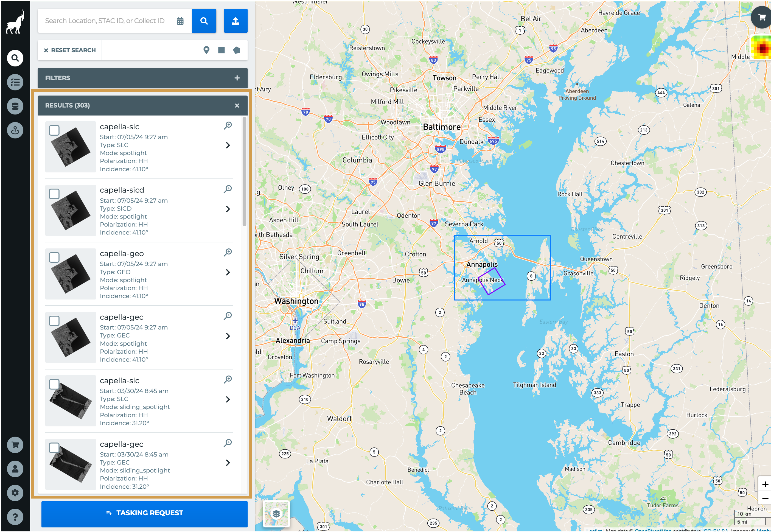Click the results list scrollbar
Screen dimensions: 771x532
(245, 172)
